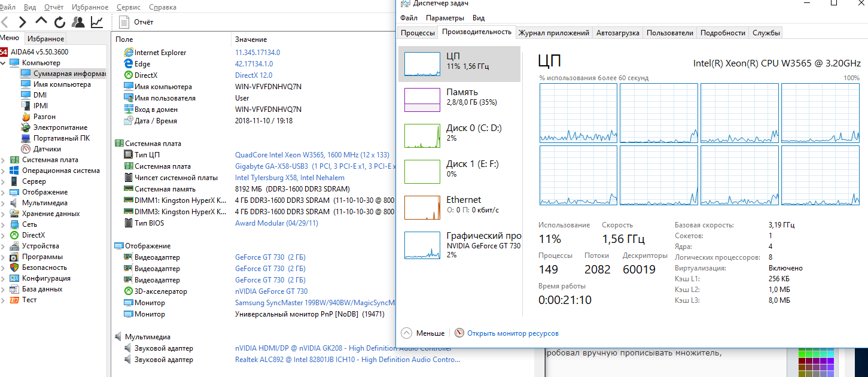Expand the Отображение tree node
868x377 pixels.
click(4, 192)
